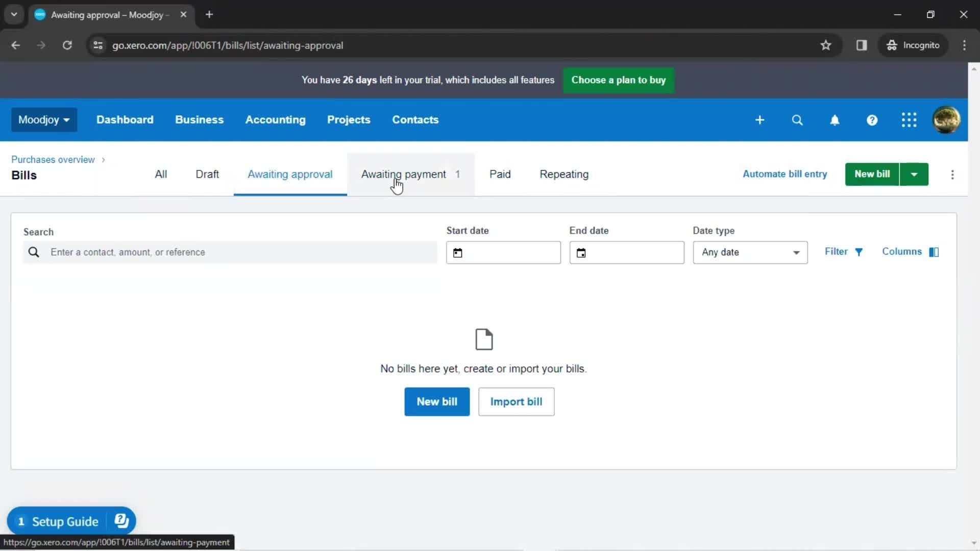The height and width of the screenshot is (551, 980).
Task: Click the browser address bar URL
Action: click(228, 45)
